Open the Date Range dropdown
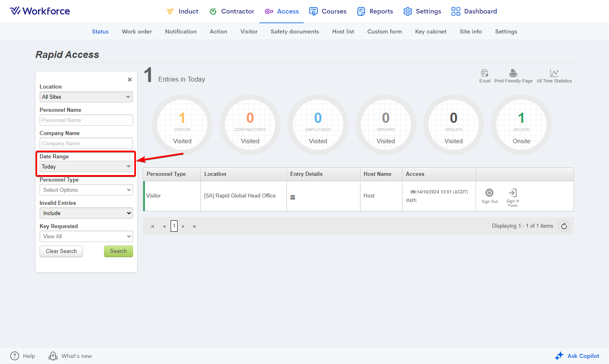The width and height of the screenshot is (609, 364). [x=86, y=166]
